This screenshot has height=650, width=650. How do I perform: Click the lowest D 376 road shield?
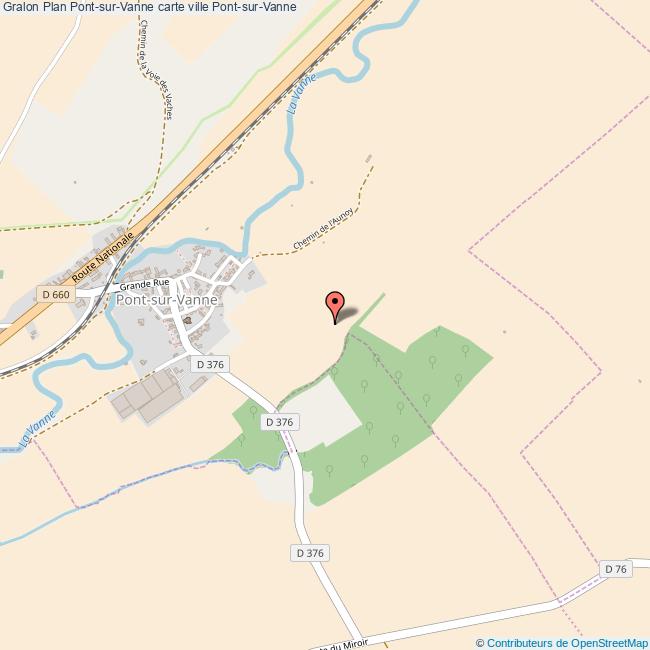(310, 553)
